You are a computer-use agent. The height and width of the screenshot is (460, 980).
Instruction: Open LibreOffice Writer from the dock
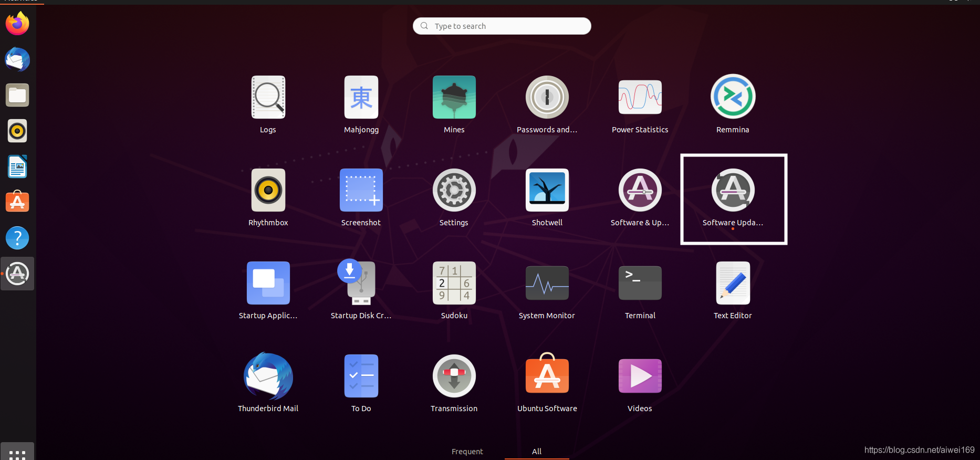click(17, 166)
